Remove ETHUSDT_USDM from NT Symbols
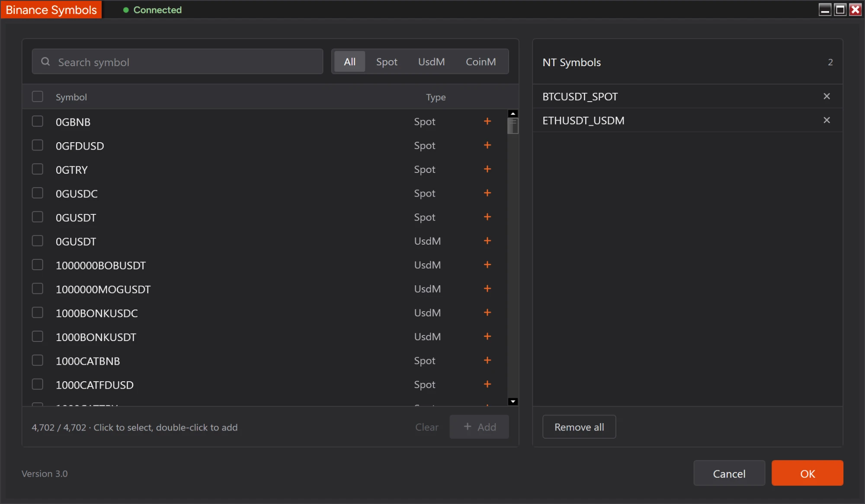The image size is (865, 504). click(x=827, y=120)
